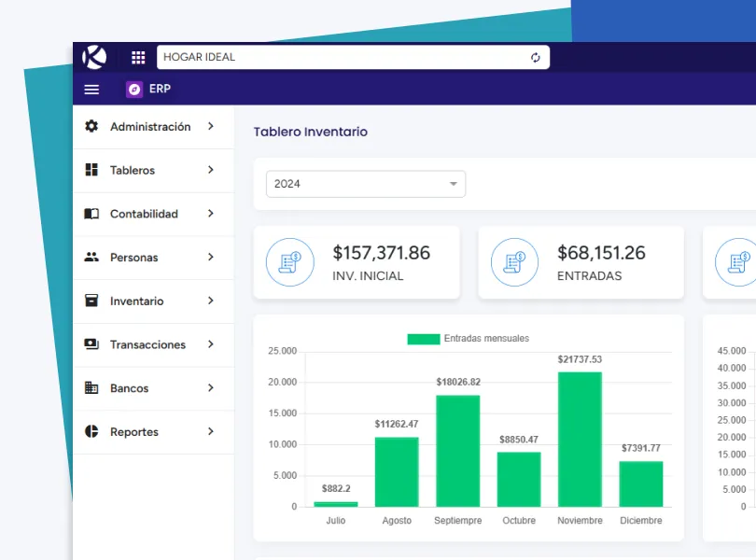The image size is (756, 560).
Task: Open the 2024 year dropdown
Action: pyautogui.click(x=365, y=184)
